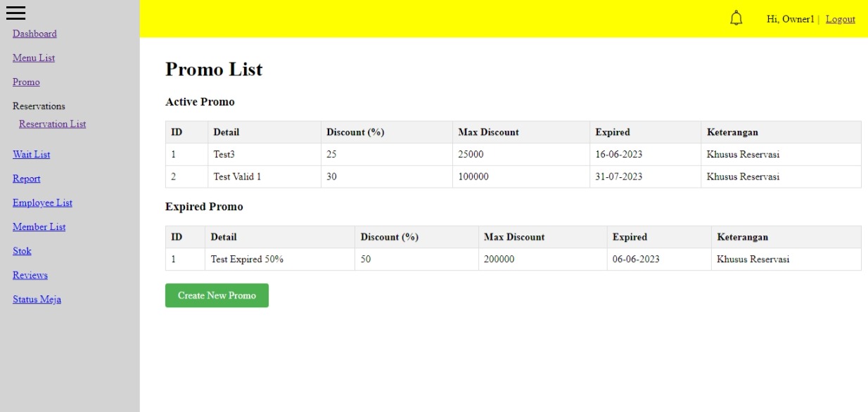This screenshot has height=412, width=868.
Task: Go to Dashboard in sidebar
Action: coord(34,34)
